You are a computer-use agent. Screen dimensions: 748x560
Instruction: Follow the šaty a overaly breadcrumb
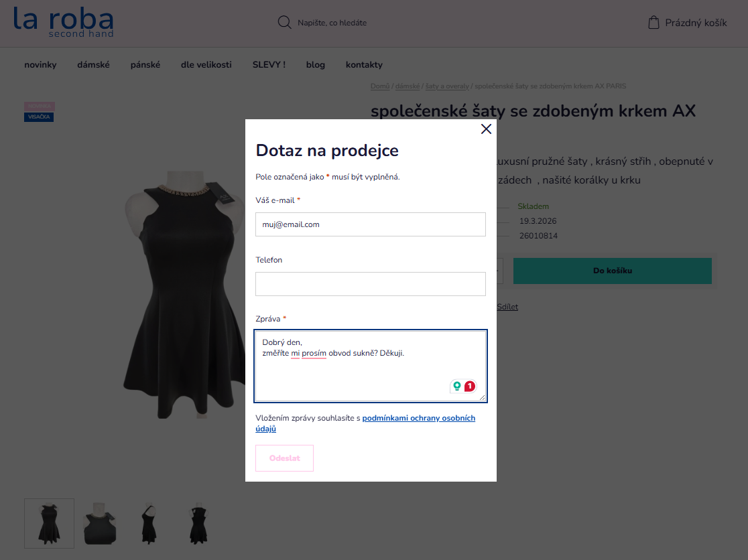[x=447, y=86]
